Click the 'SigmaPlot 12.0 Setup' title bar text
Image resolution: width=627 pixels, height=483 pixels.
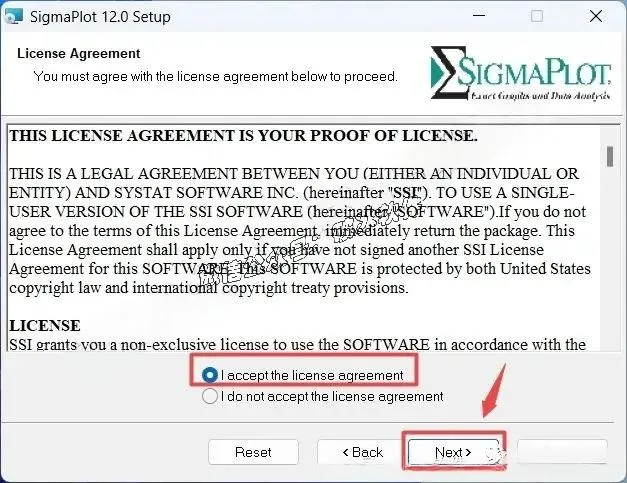tap(100, 17)
